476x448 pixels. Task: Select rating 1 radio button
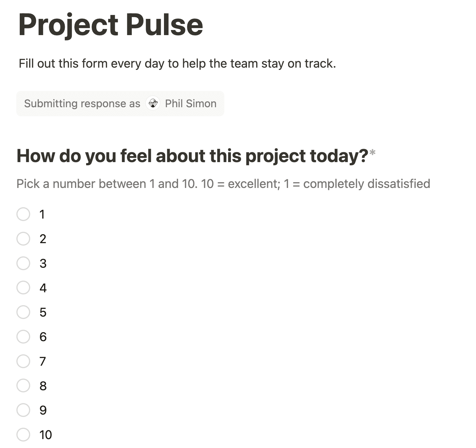pyautogui.click(x=23, y=214)
